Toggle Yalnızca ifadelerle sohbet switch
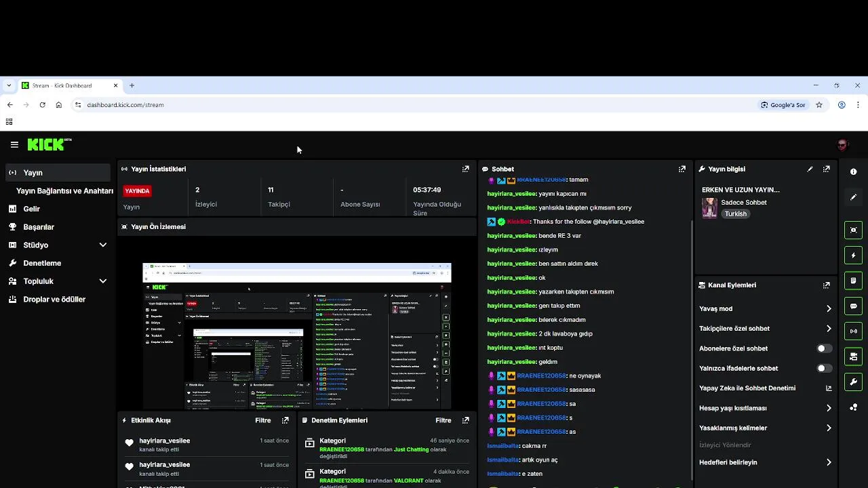The height and width of the screenshot is (488, 868). [824, 368]
